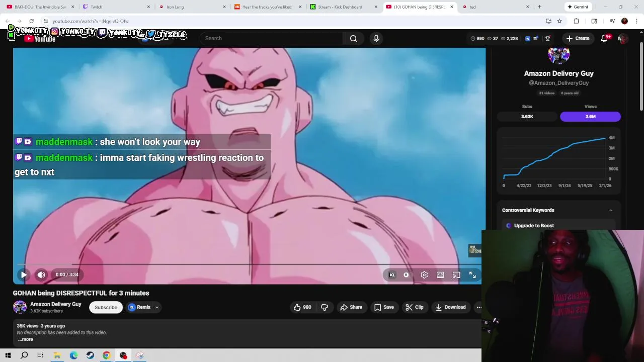Open Amazon Delivery Guy channel avatar below video

pos(20,307)
